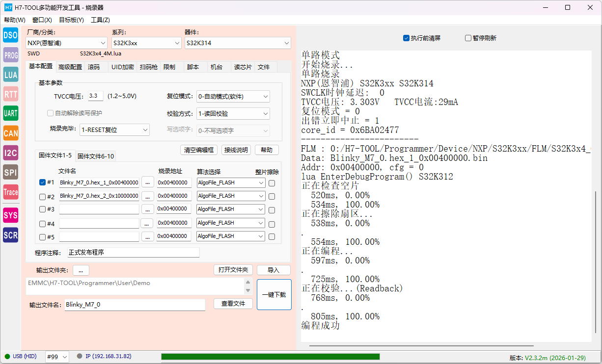Browse file for firmware row #5
This screenshot has width=602, height=364.
[147, 236]
